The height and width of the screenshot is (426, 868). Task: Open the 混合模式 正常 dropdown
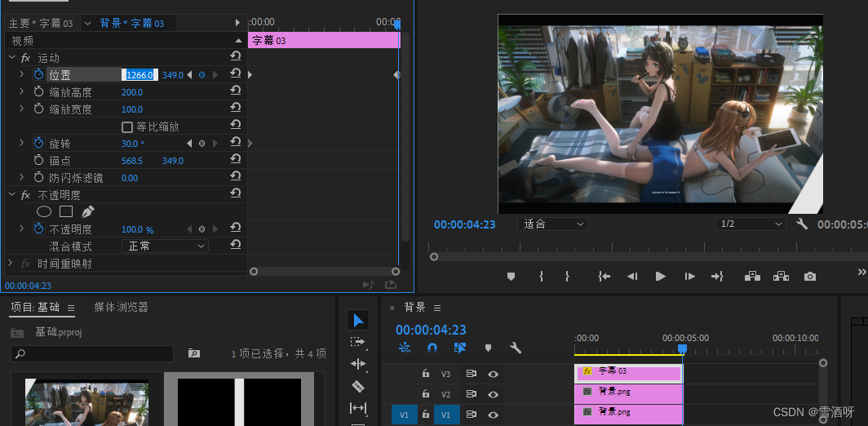(165, 246)
